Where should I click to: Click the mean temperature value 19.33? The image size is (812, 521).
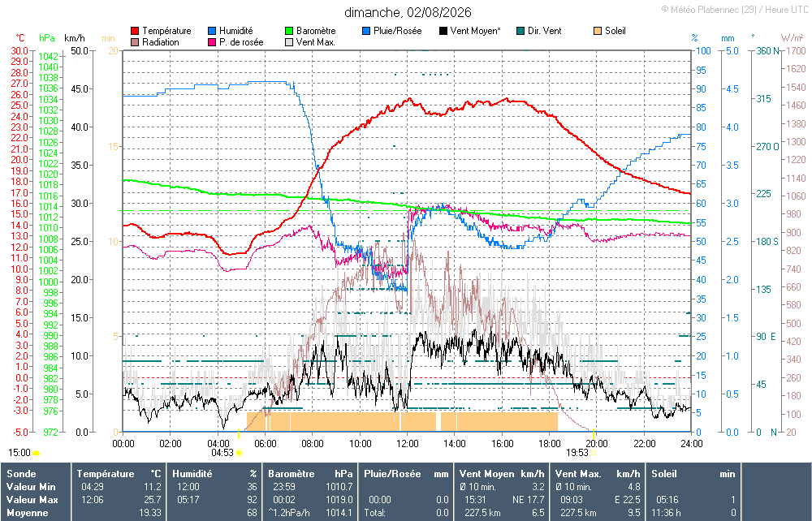tap(150, 513)
